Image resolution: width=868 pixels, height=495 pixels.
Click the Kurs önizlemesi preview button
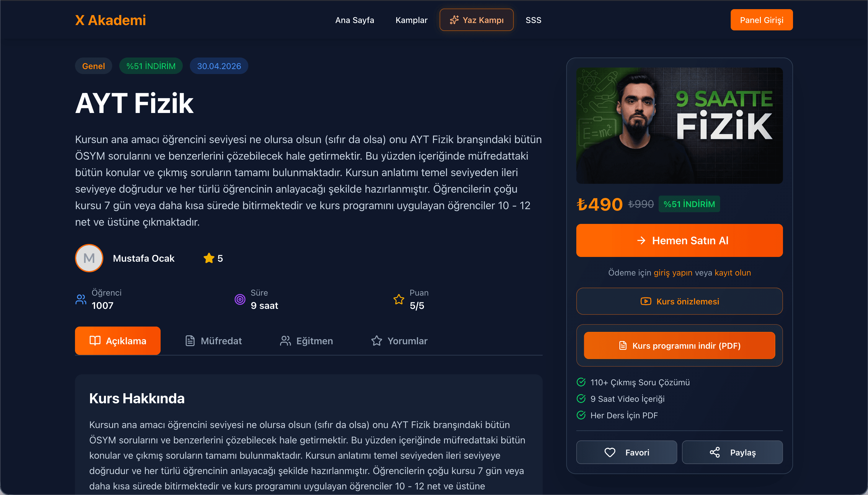(x=680, y=301)
